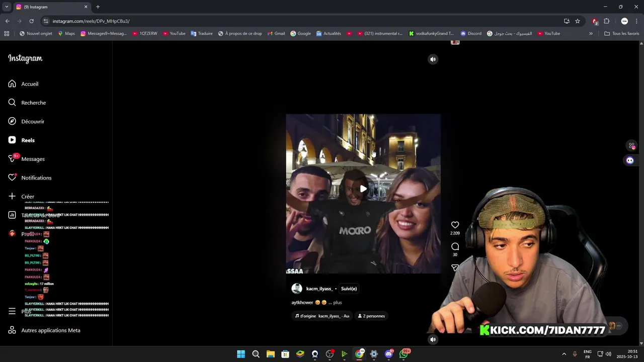Open the kacm_ilyass_ username link
This screenshot has height=362, width=644.
pos(319,289)
